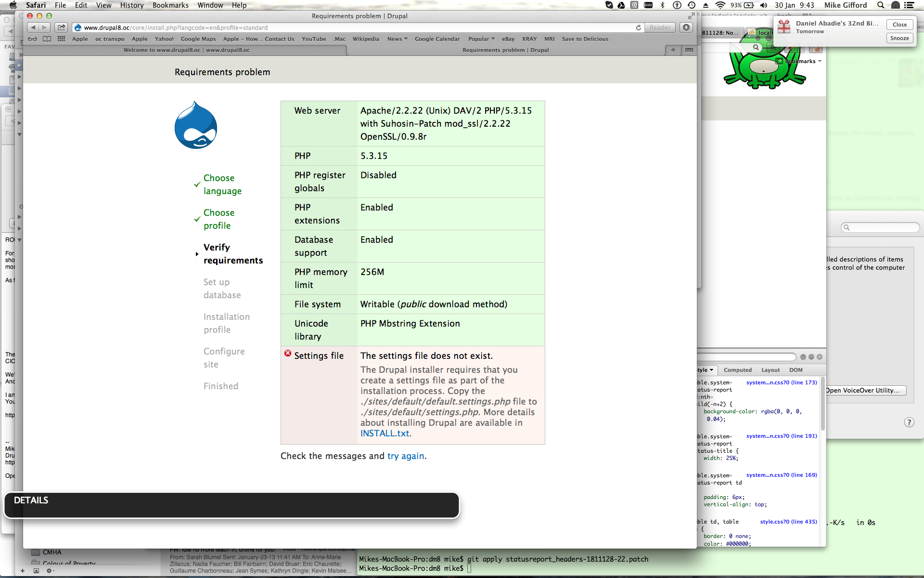Follow the INSTALL.txt link
The image size is (924, 578).
coord(385,433)
